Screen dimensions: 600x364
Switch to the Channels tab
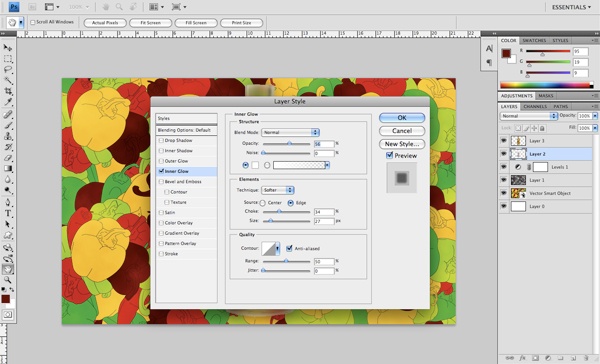click(535, 106)
